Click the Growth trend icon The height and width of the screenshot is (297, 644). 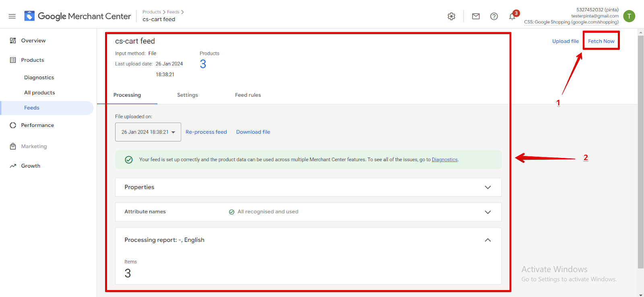13,166
